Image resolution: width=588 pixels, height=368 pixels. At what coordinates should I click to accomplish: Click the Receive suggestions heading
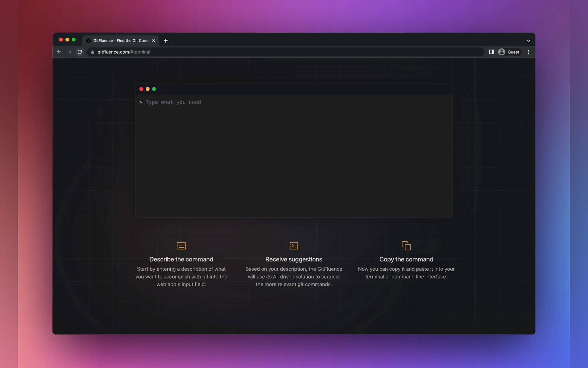coord(294,259)
